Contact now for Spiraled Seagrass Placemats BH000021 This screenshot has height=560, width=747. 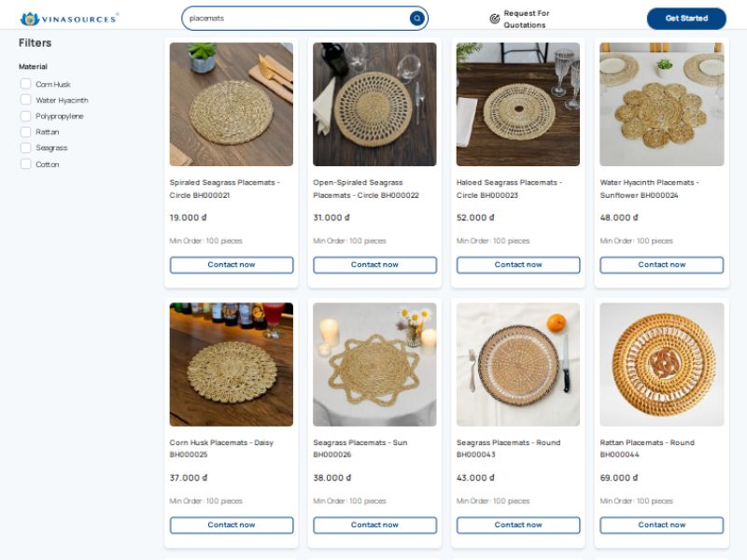pos(232,265)
